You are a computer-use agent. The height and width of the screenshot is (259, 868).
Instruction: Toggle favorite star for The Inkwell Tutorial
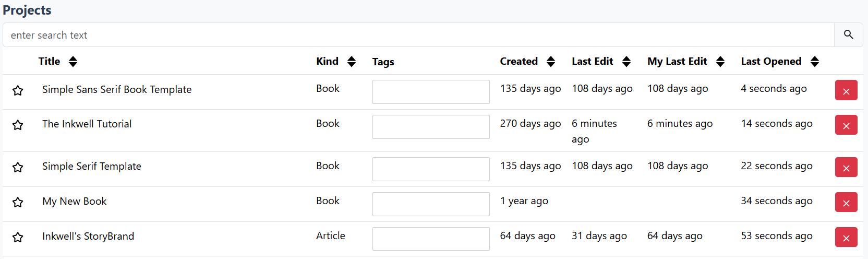pyautogui.click(x=18, y=125)
